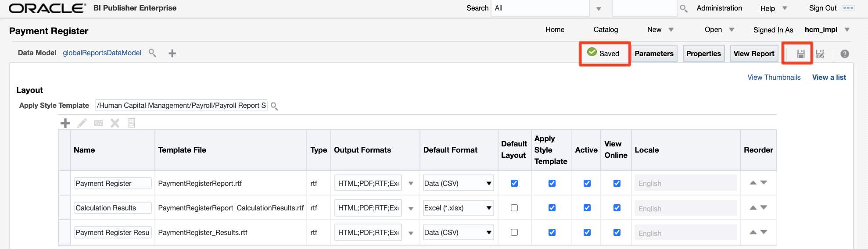Move the Payment Register row down

[764, 183]
